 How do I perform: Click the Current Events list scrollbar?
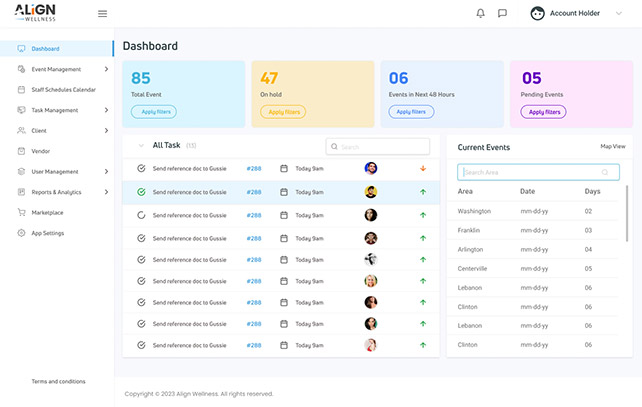(x=626, y=213)
